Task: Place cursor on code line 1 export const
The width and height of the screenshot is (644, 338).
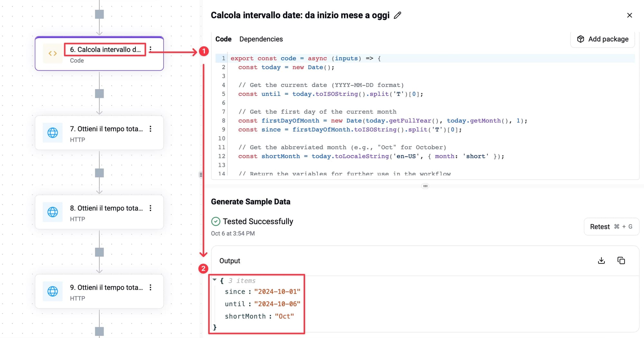Action: [x=306, y=58]
